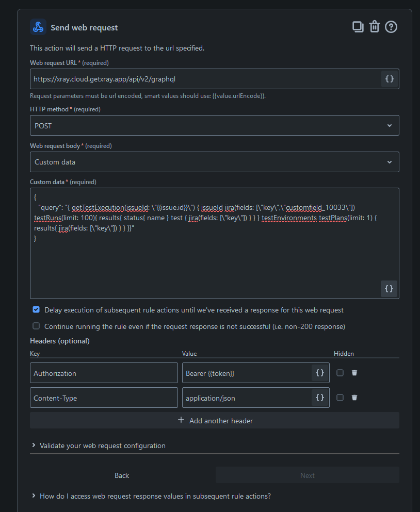Click the HTTP method (required) label
This screenshot has width=420, height=512.
[65, 109]
